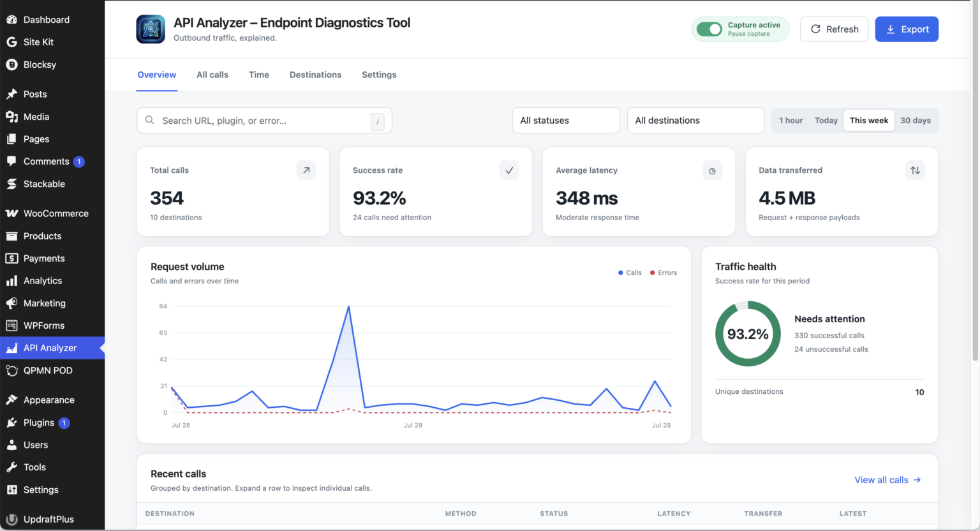
Task: Click the WPForms icon
Action: [x=11, y=325]
